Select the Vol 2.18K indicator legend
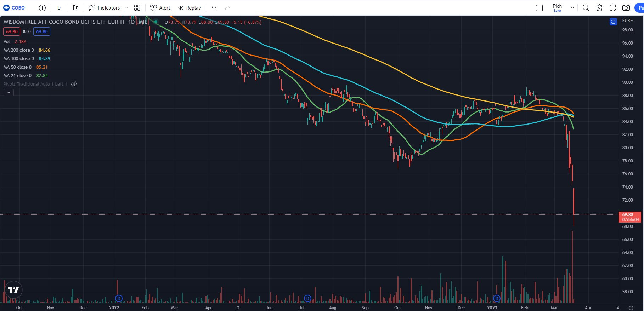This screenshot has height=311, width=644. pyautogui.click(x=15, y=41)
